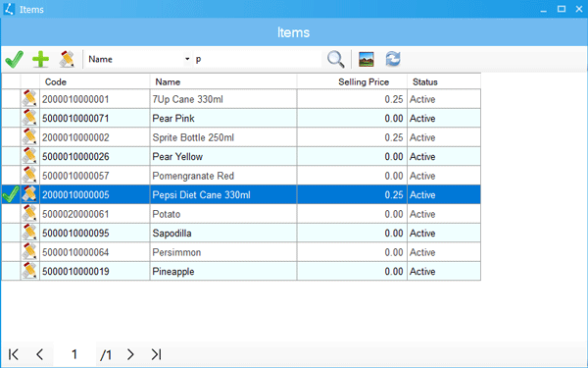Edit the Pepsi Diet Cane row pencil icon

point(29,194)
